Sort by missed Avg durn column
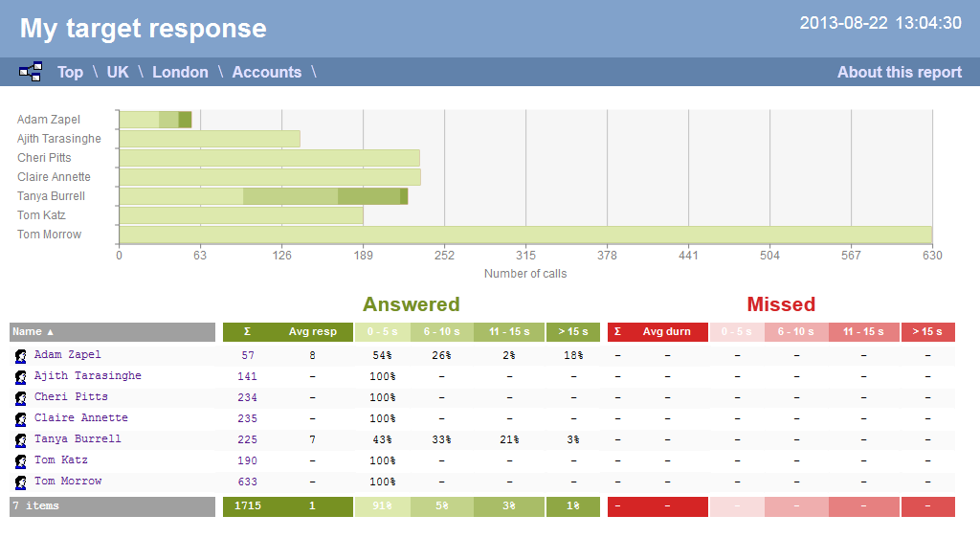The image size is (980, 538). click(x=666, y=332)
